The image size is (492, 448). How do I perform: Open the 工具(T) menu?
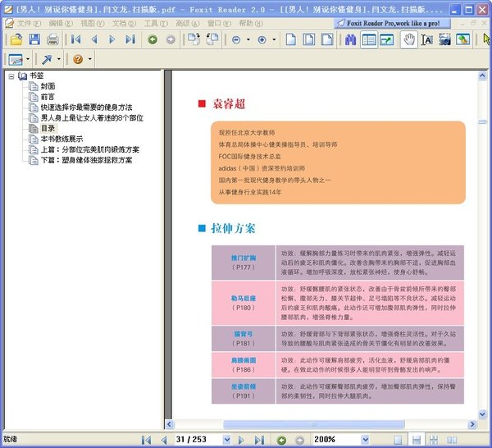(x=156, y=23)
